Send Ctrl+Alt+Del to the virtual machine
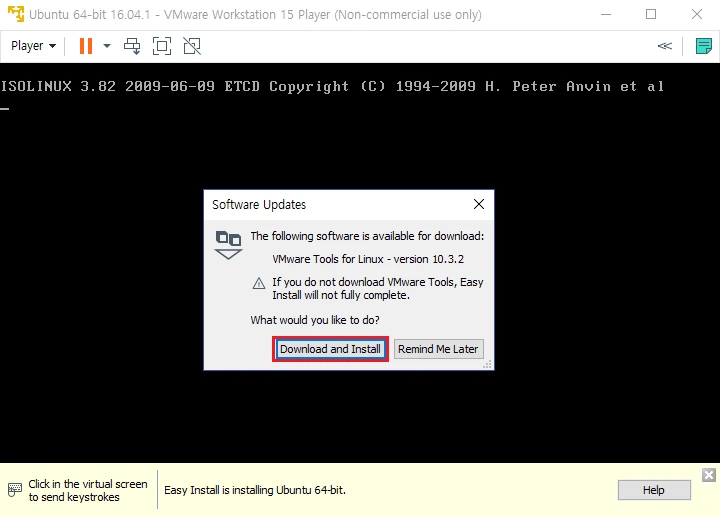 pyautogui.click(x=132, y=46)
